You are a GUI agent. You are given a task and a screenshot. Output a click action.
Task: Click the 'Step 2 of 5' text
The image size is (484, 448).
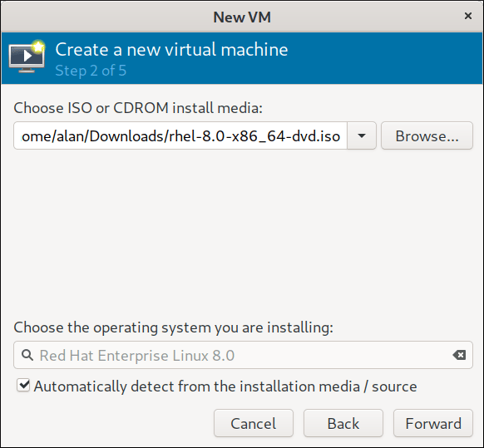[91, 71]
